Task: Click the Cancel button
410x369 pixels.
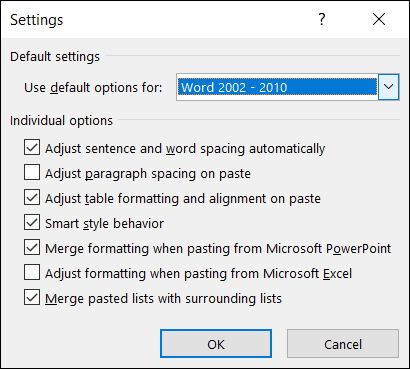Action: 343,344
